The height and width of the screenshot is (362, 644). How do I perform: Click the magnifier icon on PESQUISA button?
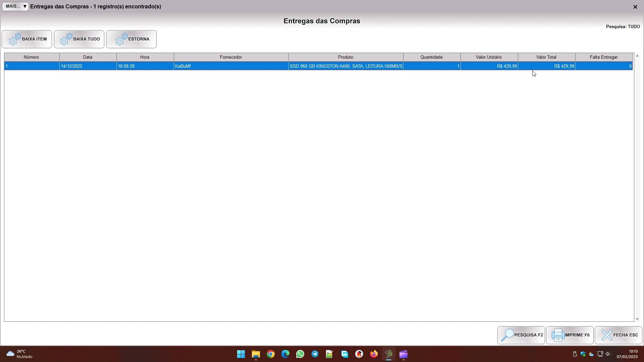[507, 335]
